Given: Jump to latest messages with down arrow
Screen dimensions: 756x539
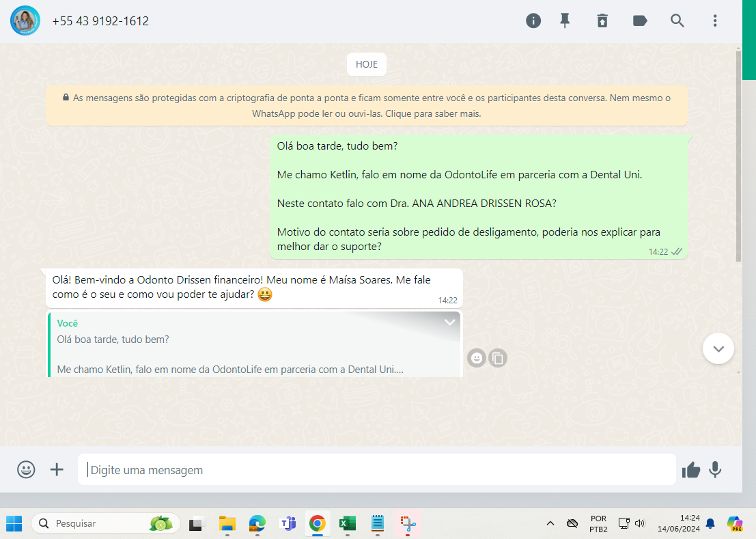Looking at the screenshot, I should tap(718, 348).
